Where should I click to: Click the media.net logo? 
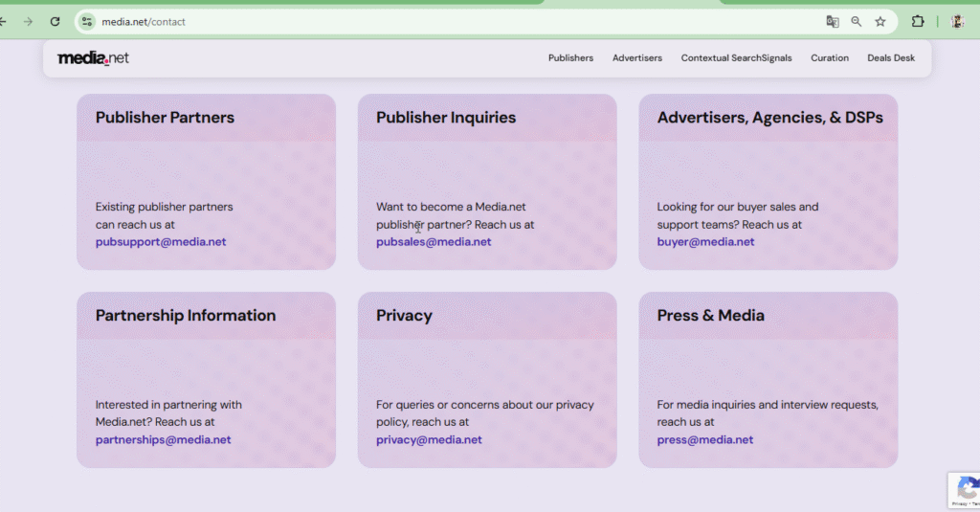point(93,58)
